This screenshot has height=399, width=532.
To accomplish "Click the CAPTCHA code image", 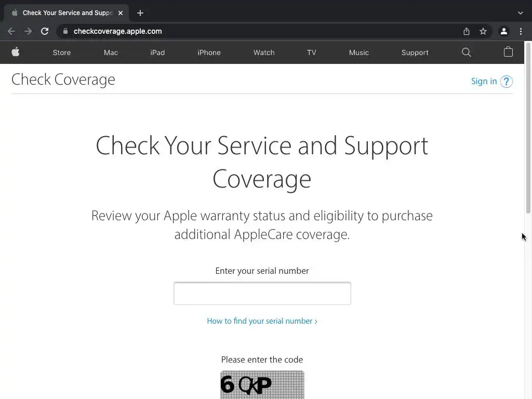I will coord(262,385).
